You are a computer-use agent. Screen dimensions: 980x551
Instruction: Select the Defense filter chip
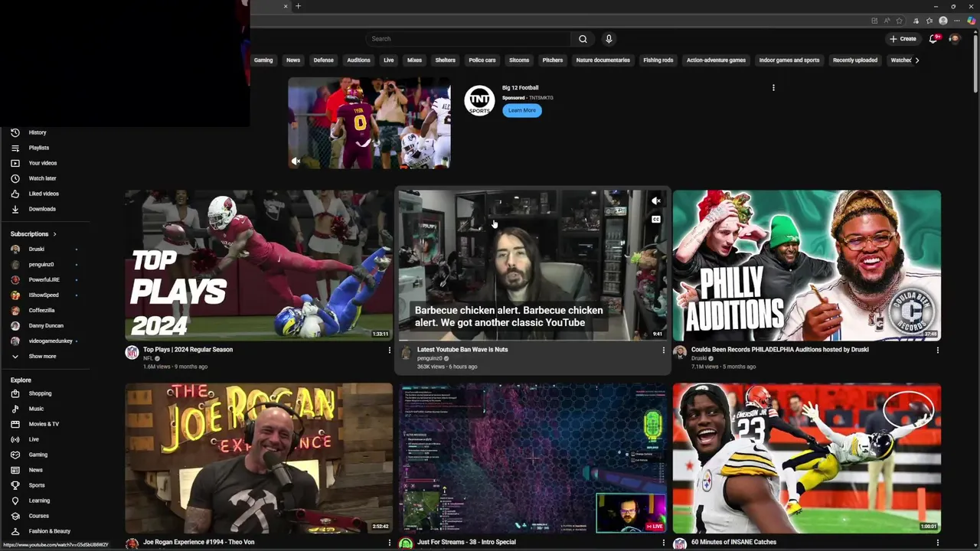[x=324, y=60]
